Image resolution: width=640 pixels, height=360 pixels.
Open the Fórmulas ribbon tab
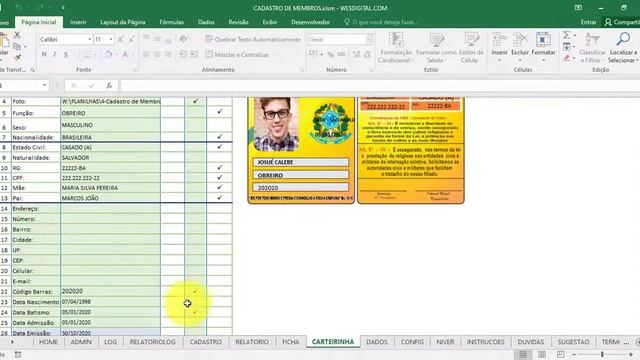171,22
